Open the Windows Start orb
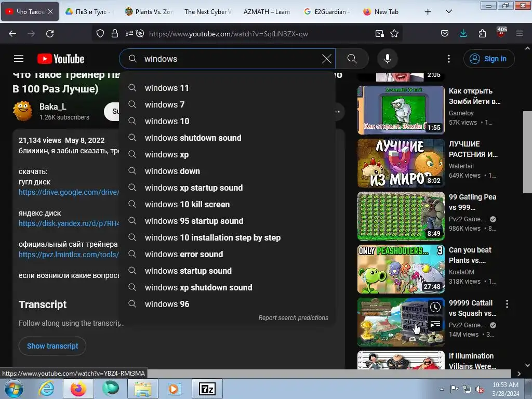532x399 pixels. (14, 389)
